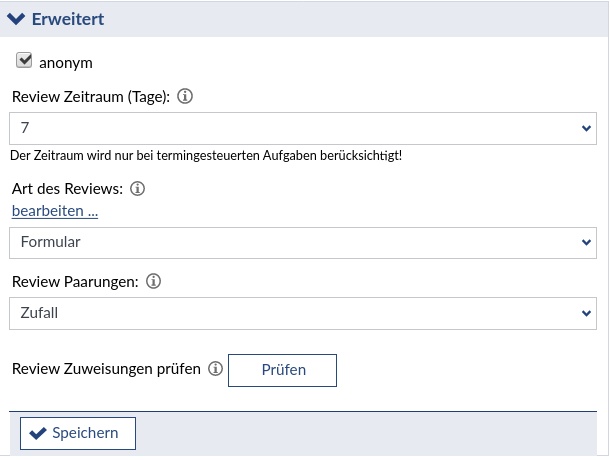
Task: Uncheck the anonym checkbox
Action: click(25, 61)
